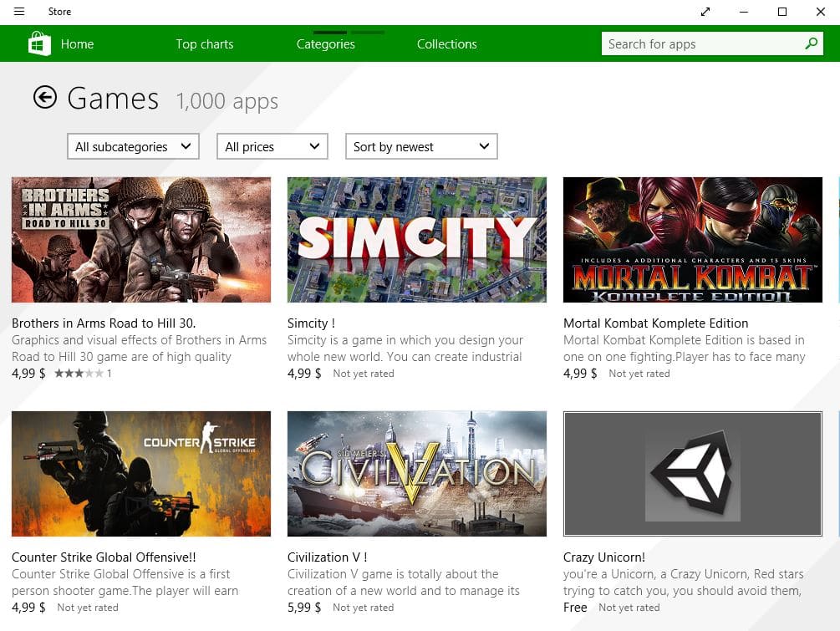Click the Simcity tile artwork

coord(416,239)
